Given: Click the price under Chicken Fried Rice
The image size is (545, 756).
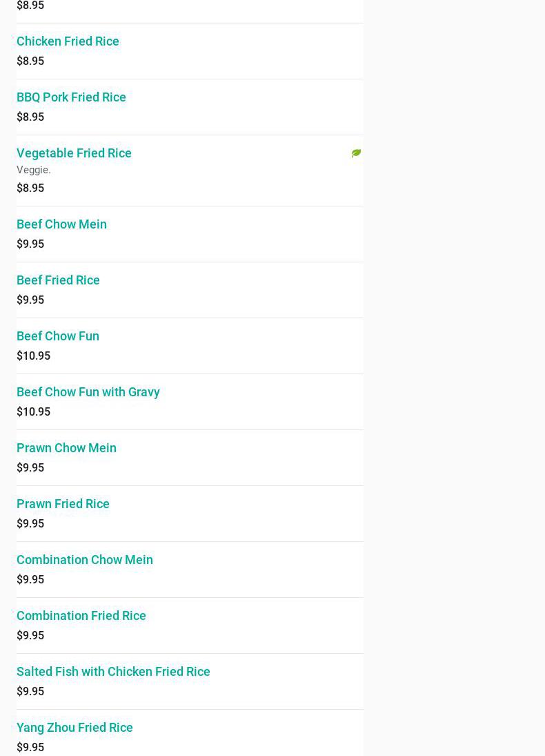Looking at the screenshot, I should (x=30, y=61).
